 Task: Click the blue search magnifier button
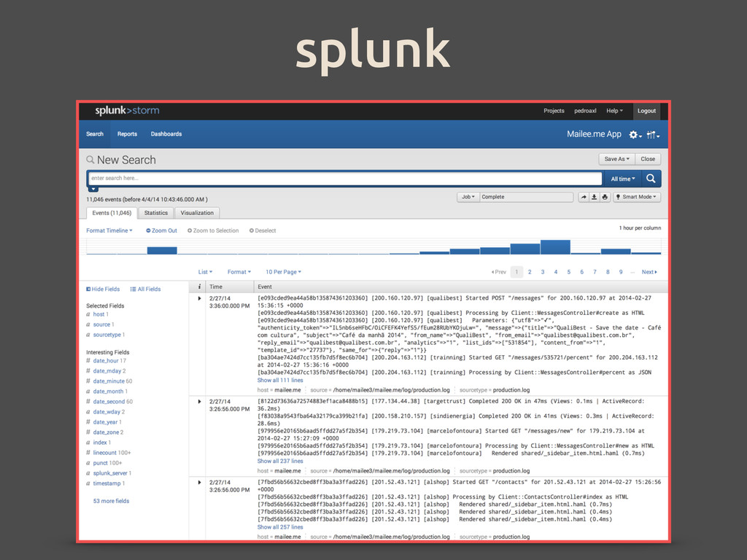(x=651, y=179)
